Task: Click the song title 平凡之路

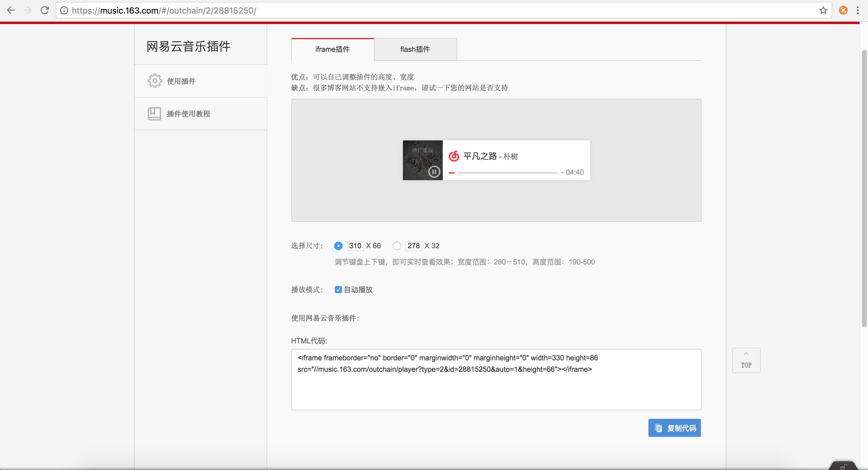Action: 480,156
